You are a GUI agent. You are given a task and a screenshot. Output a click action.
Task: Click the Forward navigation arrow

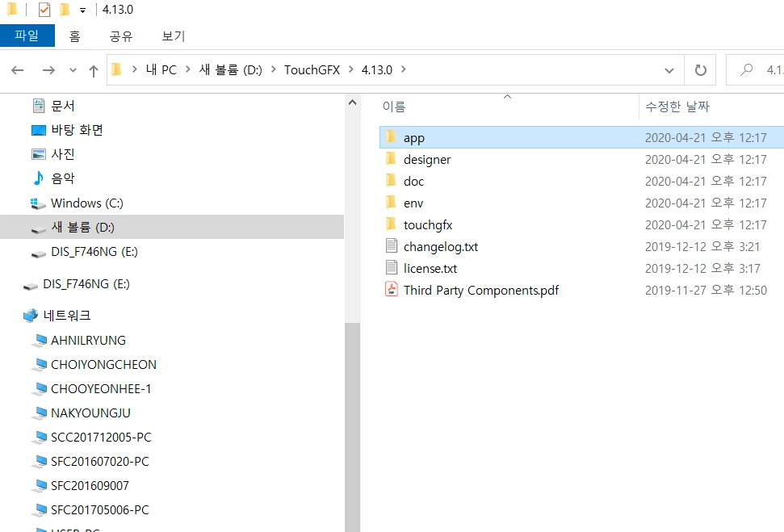point(48,70)
